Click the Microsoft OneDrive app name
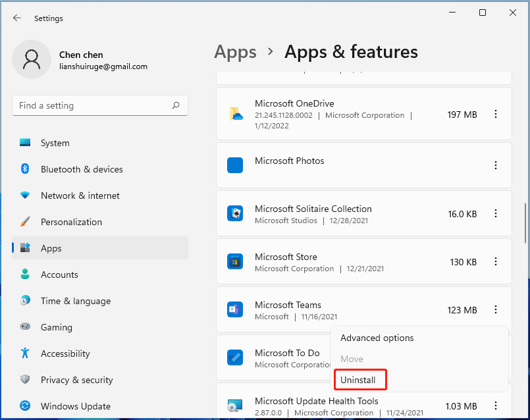 coord(294,103)
